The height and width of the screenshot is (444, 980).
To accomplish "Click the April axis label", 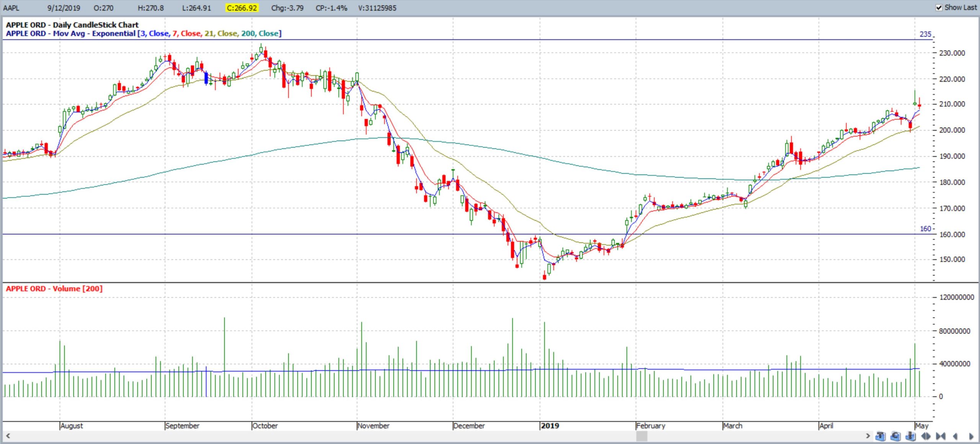I will tap(826, 426).
